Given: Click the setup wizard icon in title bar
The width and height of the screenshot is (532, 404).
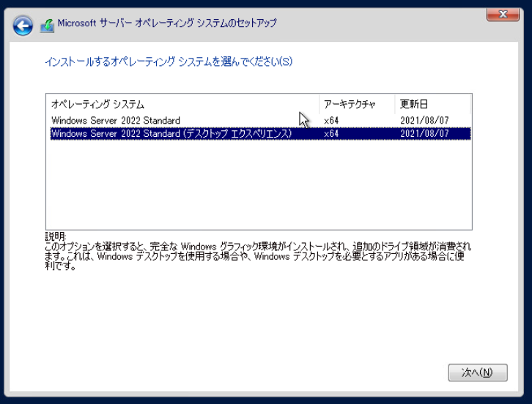Looking at the screenshot, I should pyautogui.click(x=47, y=26).
